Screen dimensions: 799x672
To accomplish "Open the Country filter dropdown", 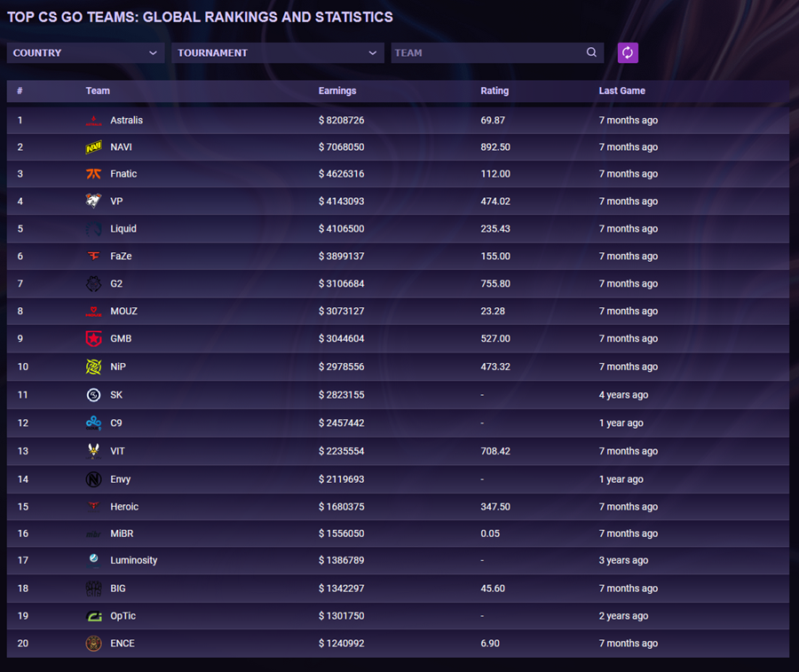I will point(85,53).
